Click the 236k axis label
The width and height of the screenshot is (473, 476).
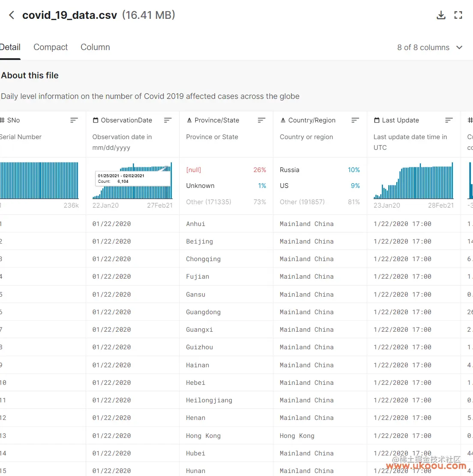click(x=71, y=205)
